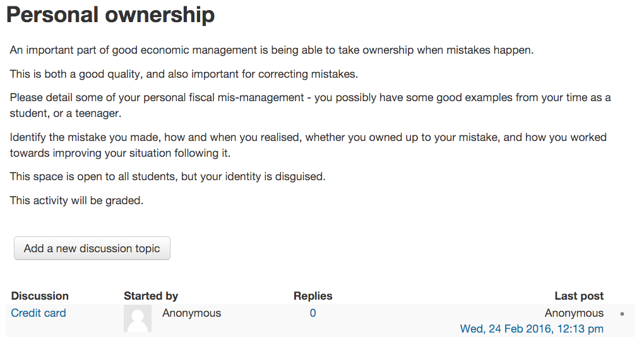The height and width of the screenshot is (349, 644).
Task: Click the Anonymous user avatar picture
Action: pyautogui.click(x=138, y=319)
